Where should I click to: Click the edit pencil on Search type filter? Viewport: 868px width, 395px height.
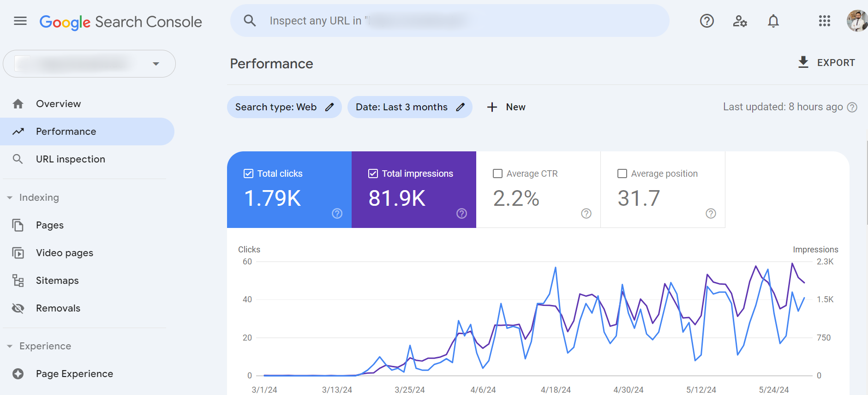329,107
